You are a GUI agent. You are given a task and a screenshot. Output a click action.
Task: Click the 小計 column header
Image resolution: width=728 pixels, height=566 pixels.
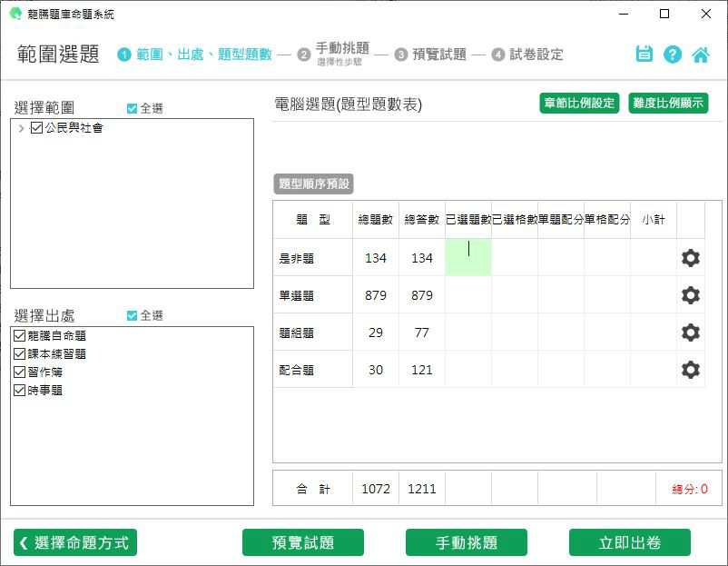click(x=654, y=219)
